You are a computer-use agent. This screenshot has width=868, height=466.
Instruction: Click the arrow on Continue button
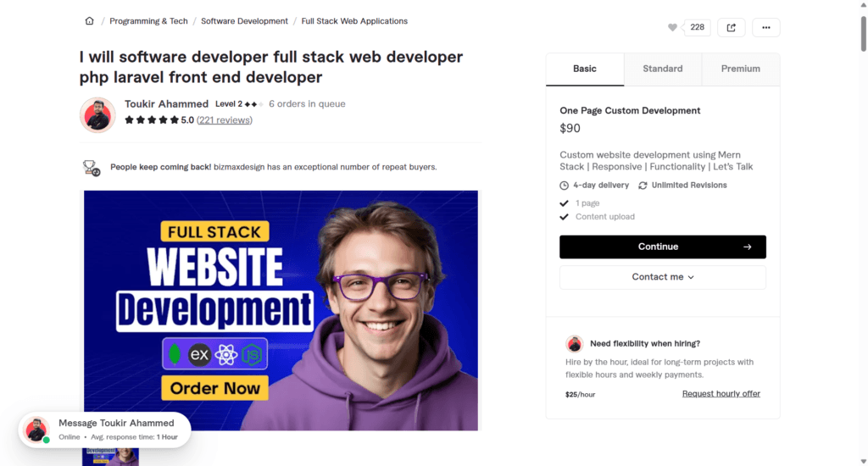[748, 247]
